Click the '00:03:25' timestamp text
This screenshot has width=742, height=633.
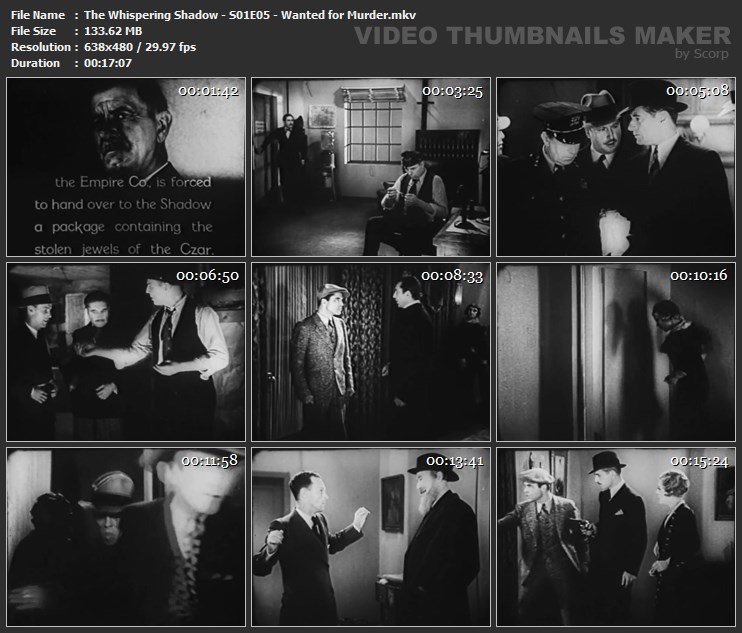(452, 91)
